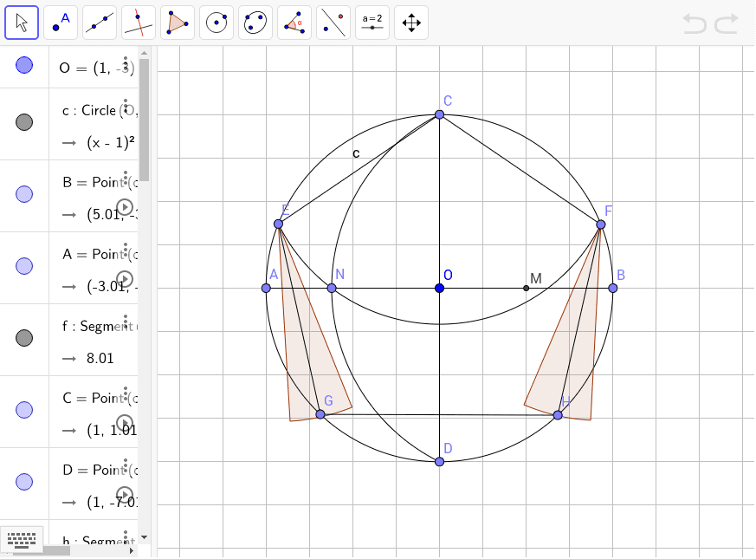
Task: Select the Move Graphics View tool
Action: click(x=411, y=23)
